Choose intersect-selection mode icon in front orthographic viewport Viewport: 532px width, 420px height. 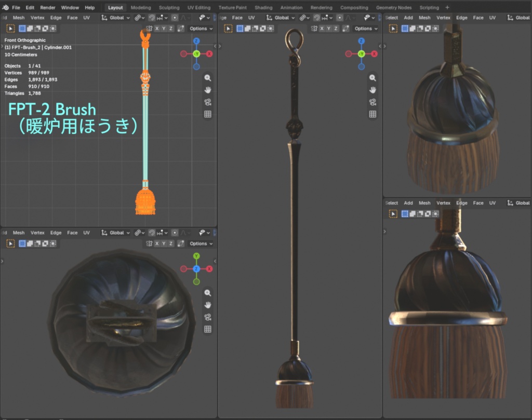click(52, 29)
